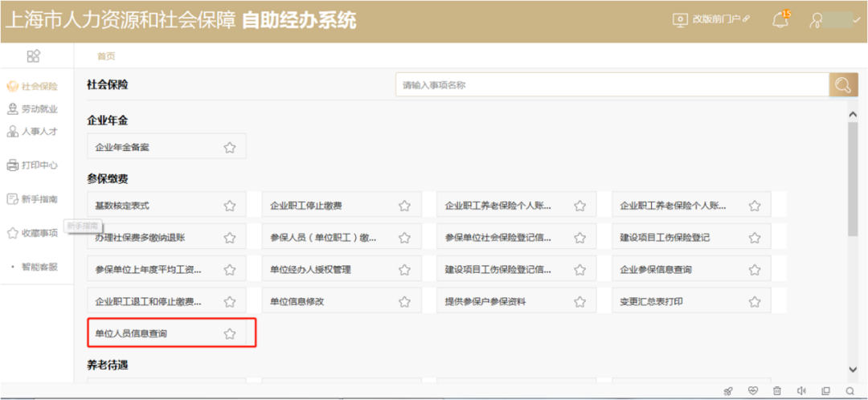Open the 改版前门户 link

tap(713, 19)
